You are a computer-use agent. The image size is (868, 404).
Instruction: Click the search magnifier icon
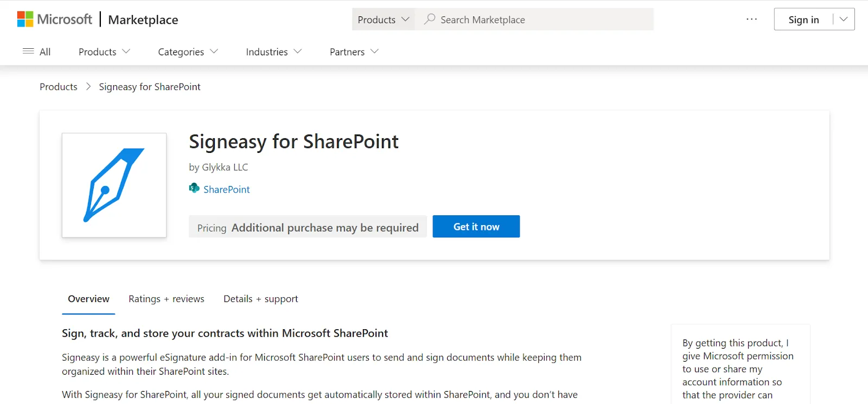[430, 20]
